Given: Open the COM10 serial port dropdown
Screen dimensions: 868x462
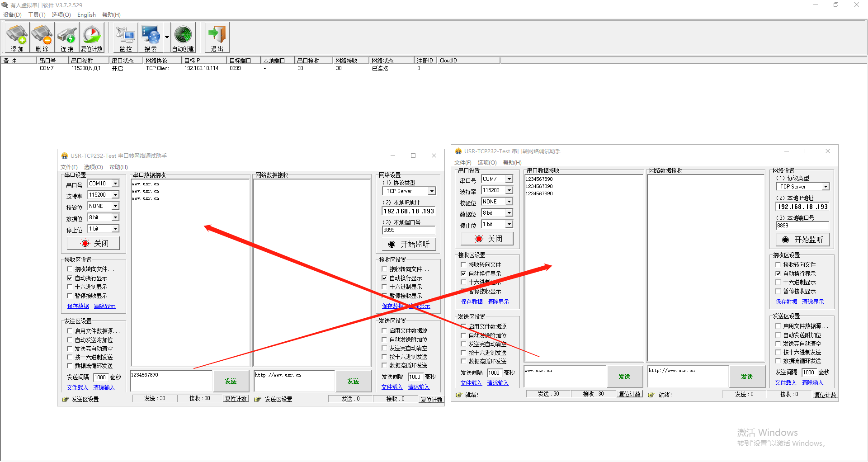Looking at the screenshot, I should click(115, 184).
